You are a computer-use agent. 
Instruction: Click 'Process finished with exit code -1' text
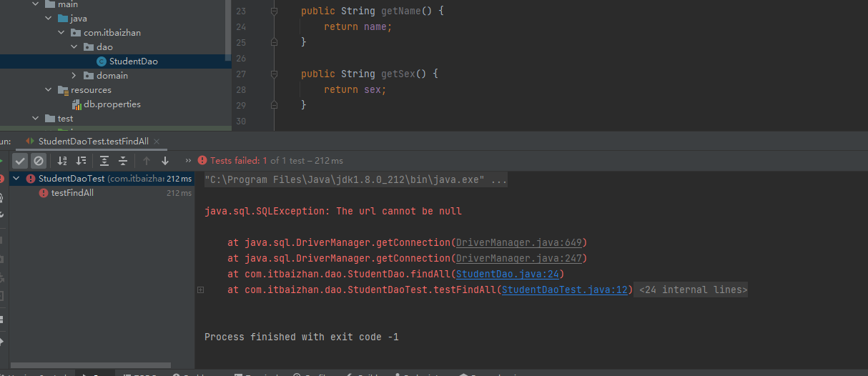coord(302,337)
